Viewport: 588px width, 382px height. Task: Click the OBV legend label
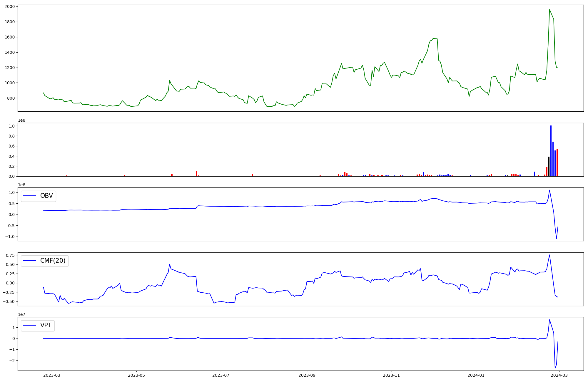click(x=46, y=196)
